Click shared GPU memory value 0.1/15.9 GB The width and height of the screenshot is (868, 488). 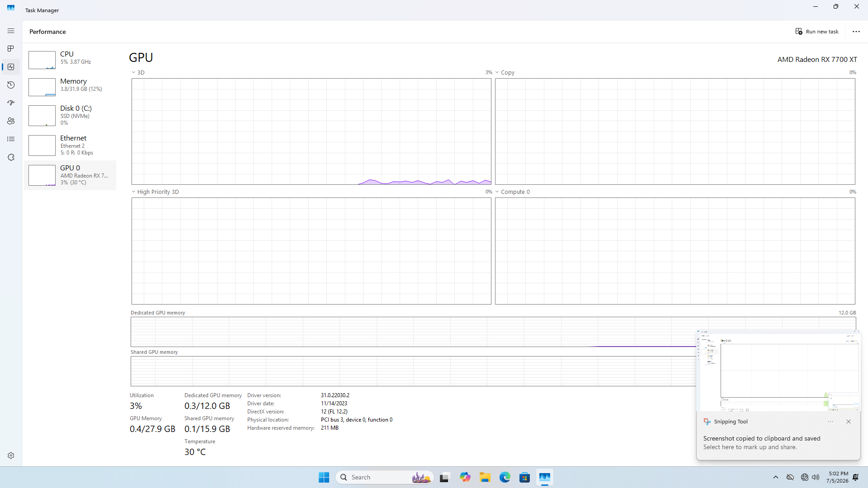(207, 429)
